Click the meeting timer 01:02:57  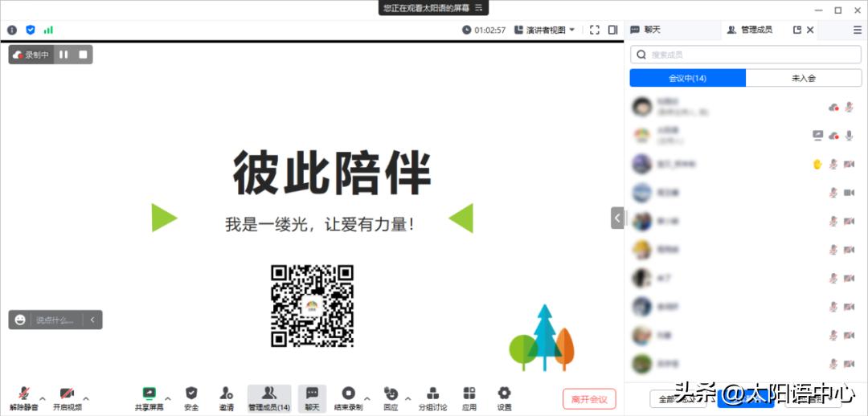[484, 30]
